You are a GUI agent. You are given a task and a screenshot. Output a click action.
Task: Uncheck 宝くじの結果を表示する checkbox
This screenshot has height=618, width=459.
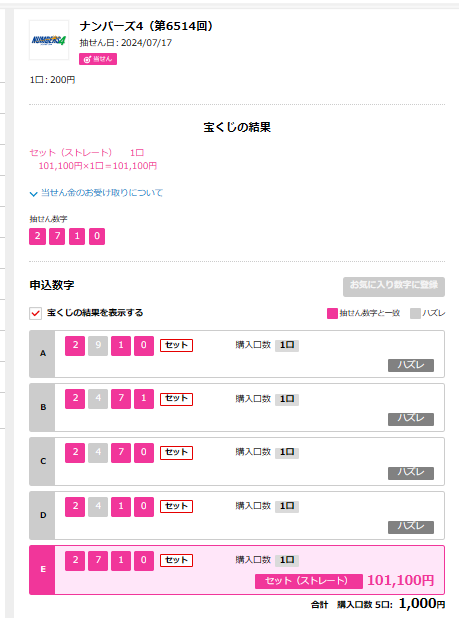(x=35, y=313)
